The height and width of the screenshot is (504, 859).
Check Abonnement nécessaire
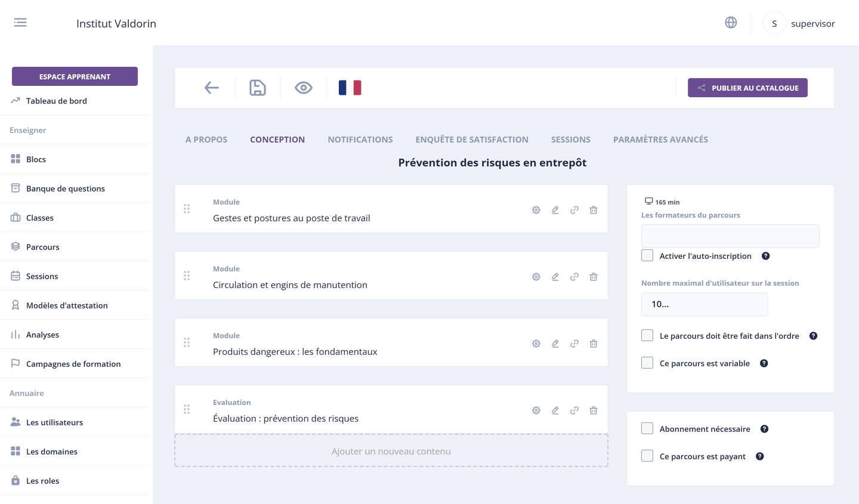(x=647, y=428)
